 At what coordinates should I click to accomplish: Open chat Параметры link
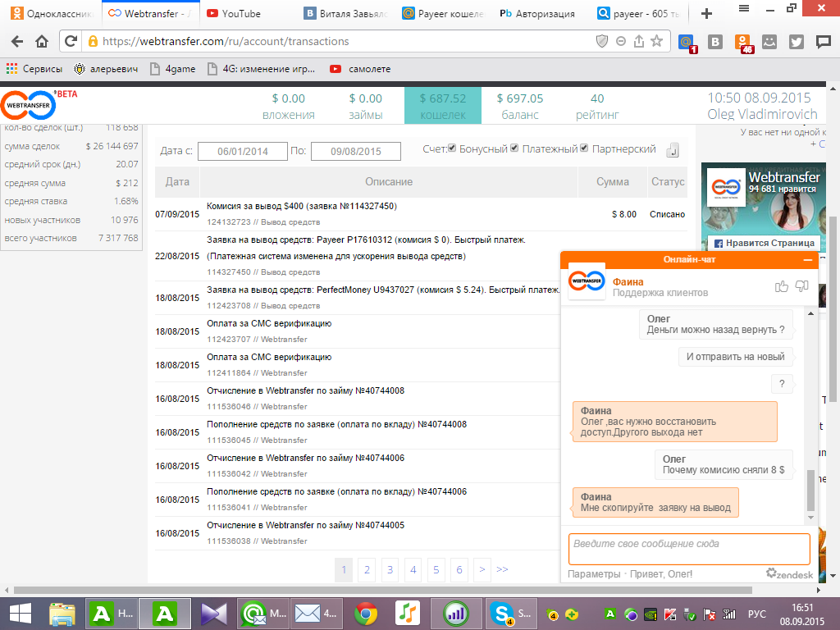[594, 573]
